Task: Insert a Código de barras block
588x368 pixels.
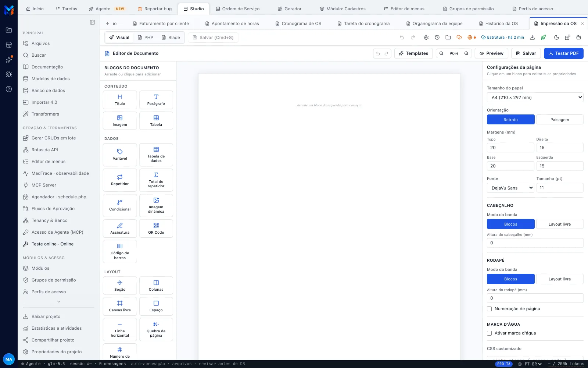Action: tap(120, 251)
